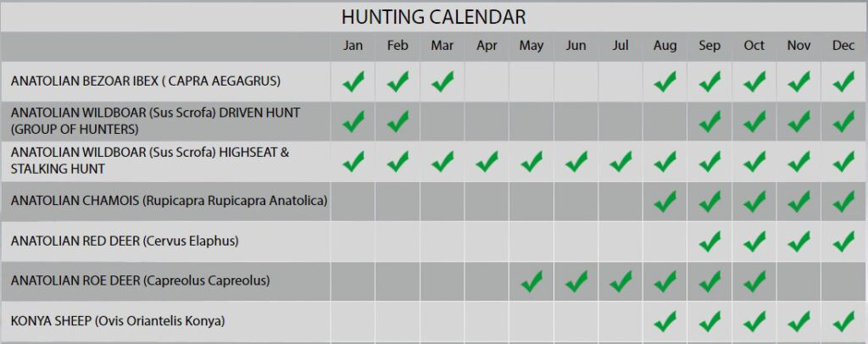868x344 pixels.
Task: Click Wildboar Highseat April checkmark
Action: click(487, 162)
